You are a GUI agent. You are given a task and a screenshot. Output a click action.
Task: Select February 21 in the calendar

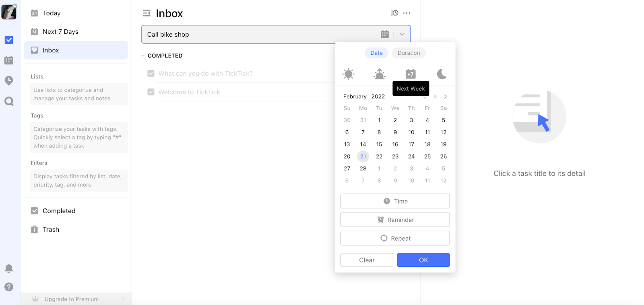coord(363,156)
